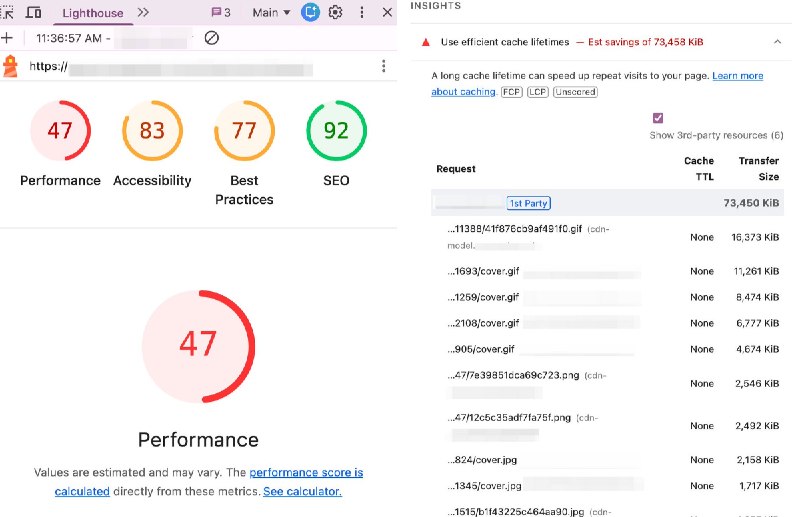Open the ...2108/cover.gif request

click(x=483, y=324)
